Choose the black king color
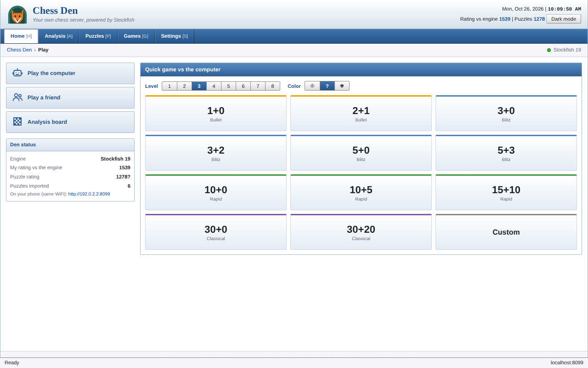Viewport: 588px width, 368px height. tap(342, 86)
